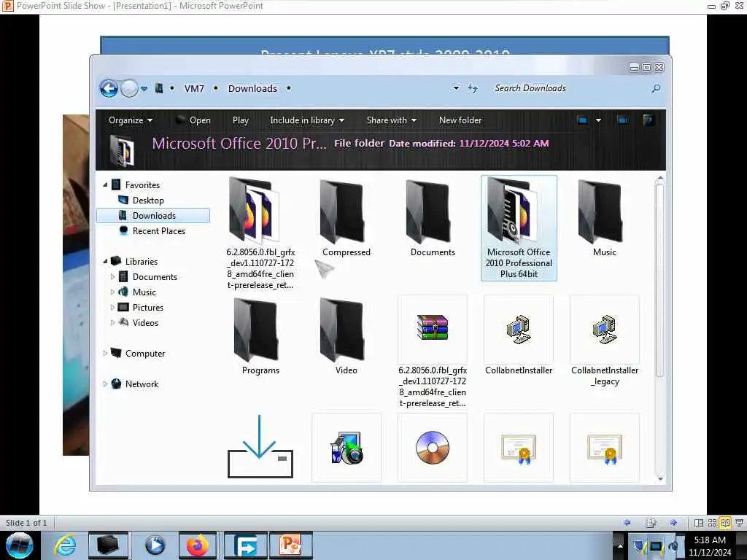Select the Videos library in navigation pane

click(x=145, y=323)
